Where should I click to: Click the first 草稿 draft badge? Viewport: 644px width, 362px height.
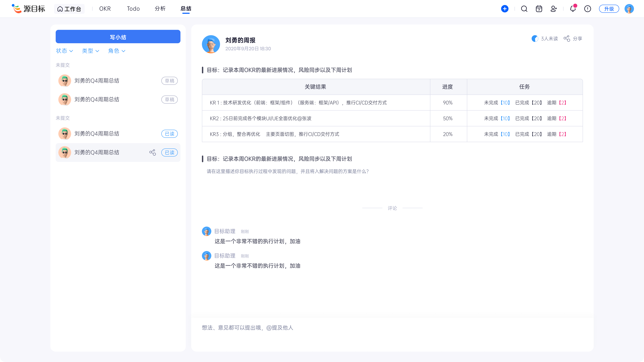tap(170, 81)
